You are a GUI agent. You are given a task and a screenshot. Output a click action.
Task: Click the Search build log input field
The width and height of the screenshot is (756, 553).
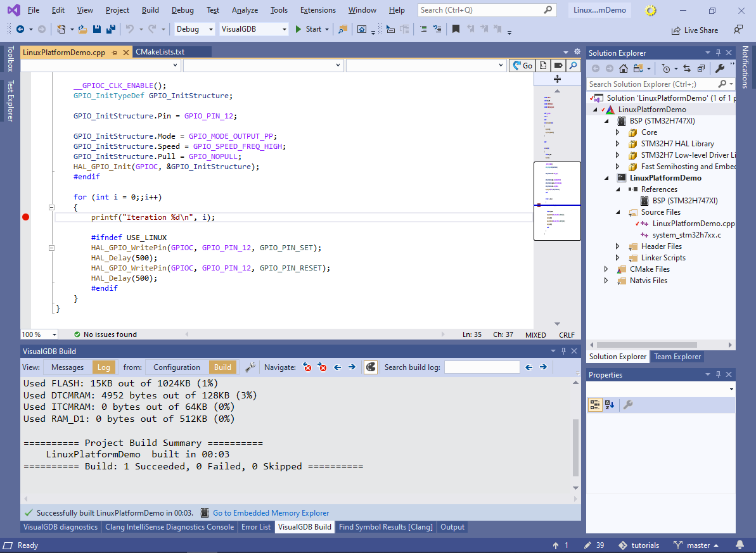482,367
